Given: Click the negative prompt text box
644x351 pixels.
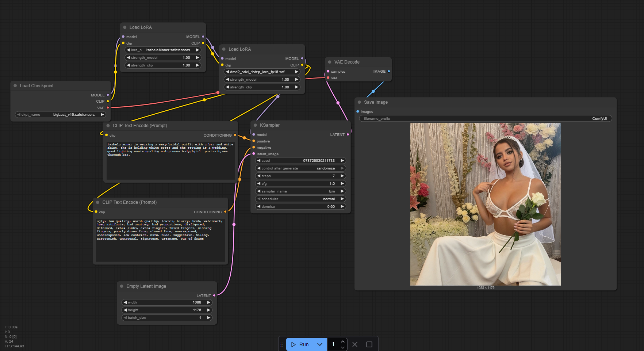Looking at the screenshot, I should [x=160, y=240].
